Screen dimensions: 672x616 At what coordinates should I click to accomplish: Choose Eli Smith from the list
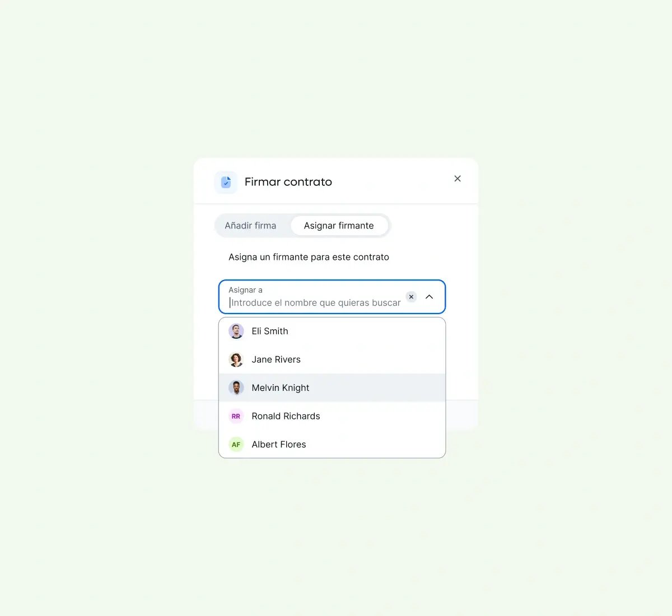(332, 332)
